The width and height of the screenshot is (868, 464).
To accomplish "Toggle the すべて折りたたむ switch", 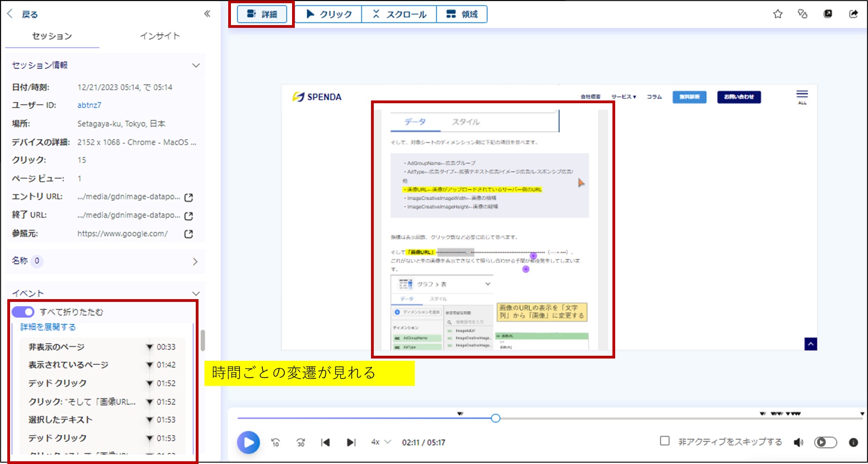I will point(23,312).
